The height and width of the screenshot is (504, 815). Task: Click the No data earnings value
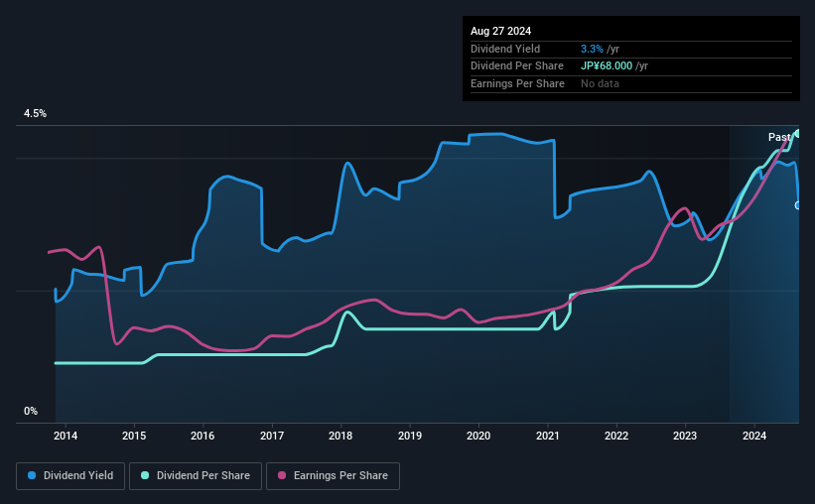tap(600, 83)
